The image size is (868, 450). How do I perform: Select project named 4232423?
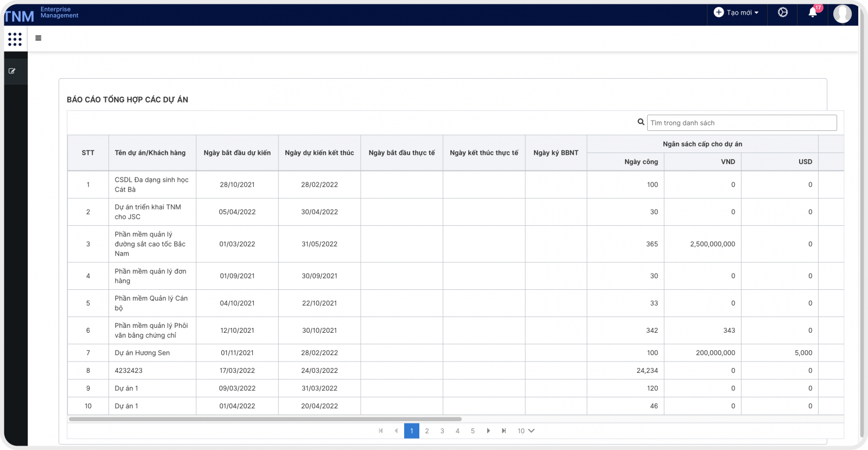129,371
